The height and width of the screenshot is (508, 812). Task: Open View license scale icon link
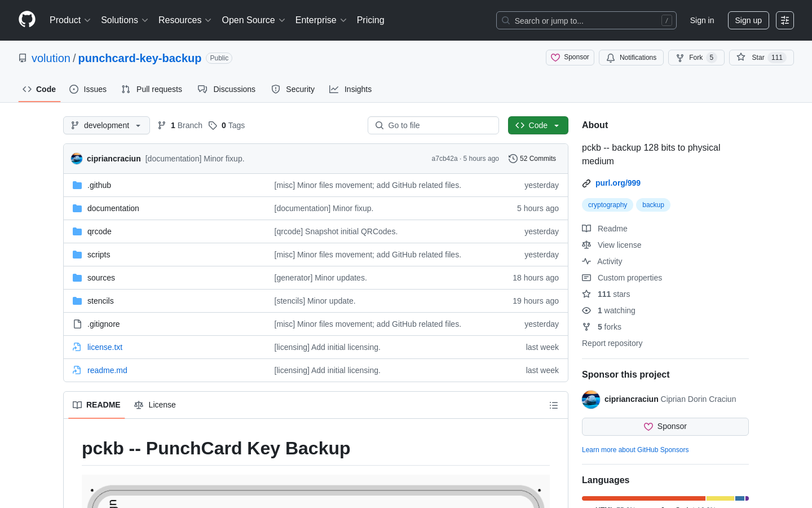(611, 245)
